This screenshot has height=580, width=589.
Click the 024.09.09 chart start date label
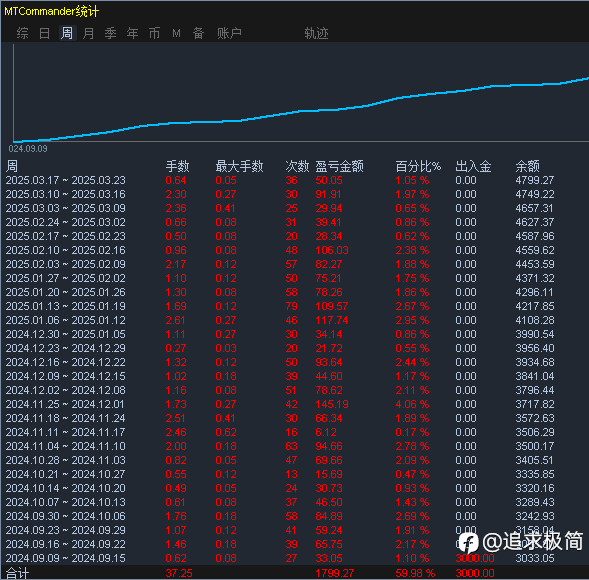[x=28, y=149]
